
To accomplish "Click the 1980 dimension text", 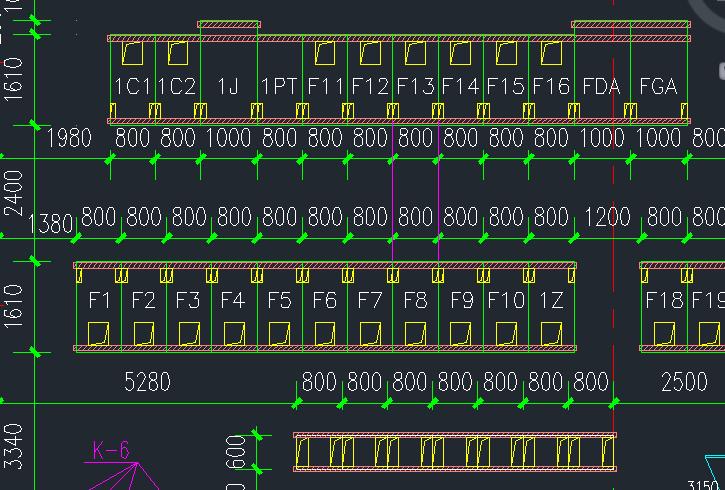I will pos(69,138).
